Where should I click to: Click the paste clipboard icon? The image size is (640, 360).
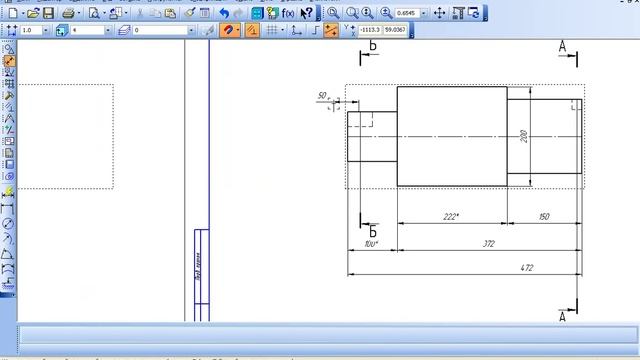click(x=171, y=13)
